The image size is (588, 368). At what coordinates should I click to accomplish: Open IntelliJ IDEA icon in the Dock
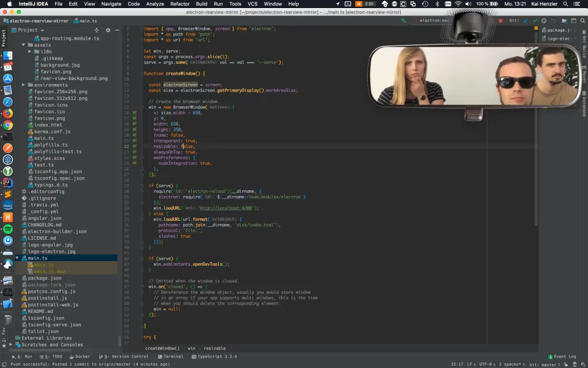[8, 183]
